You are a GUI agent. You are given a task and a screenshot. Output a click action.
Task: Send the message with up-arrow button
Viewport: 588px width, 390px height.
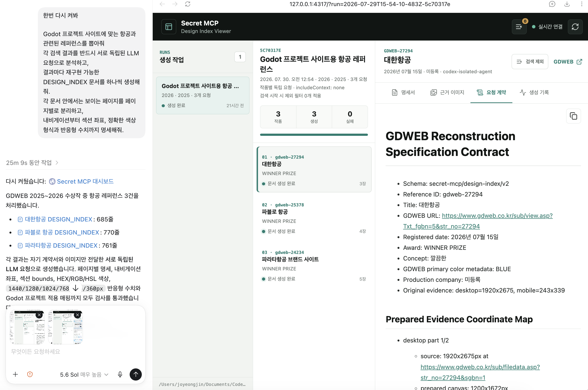(x=136, y=374)
